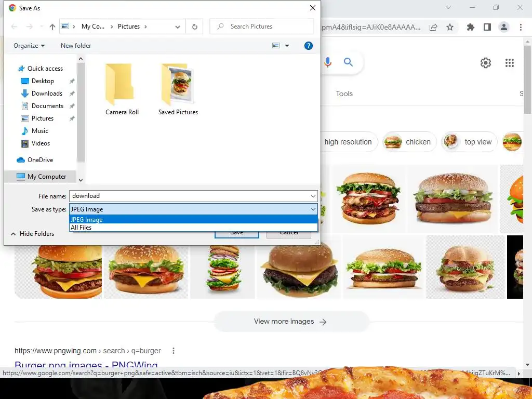The image size is (532, 399).
Task: Open view options dropdown arrow
Action: coord(287,46)
